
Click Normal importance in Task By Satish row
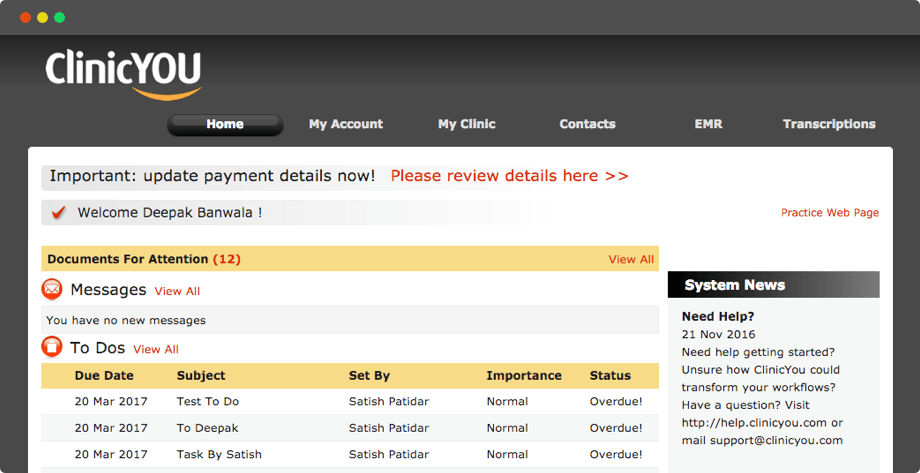click(x=507, y=454)
